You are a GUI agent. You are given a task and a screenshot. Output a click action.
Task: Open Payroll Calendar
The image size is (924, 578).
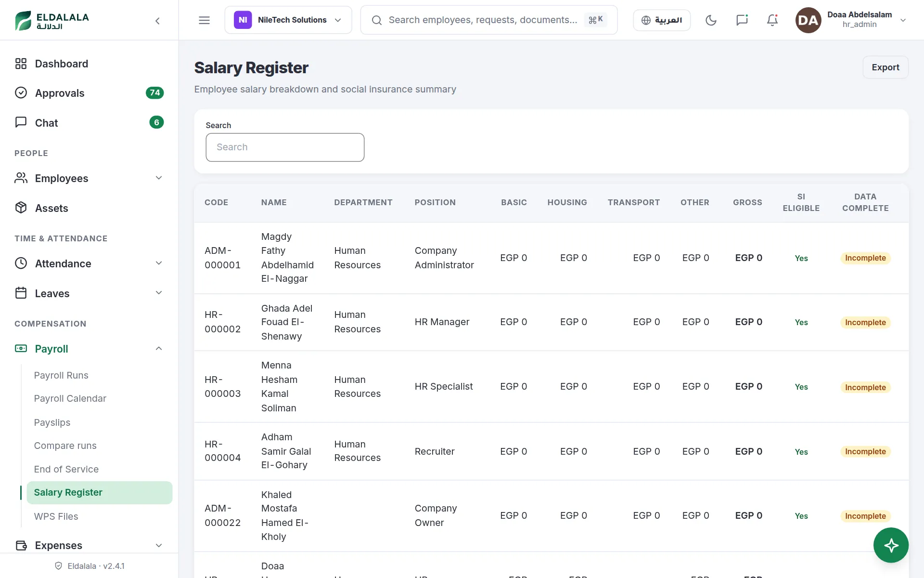tap(70, 398)
